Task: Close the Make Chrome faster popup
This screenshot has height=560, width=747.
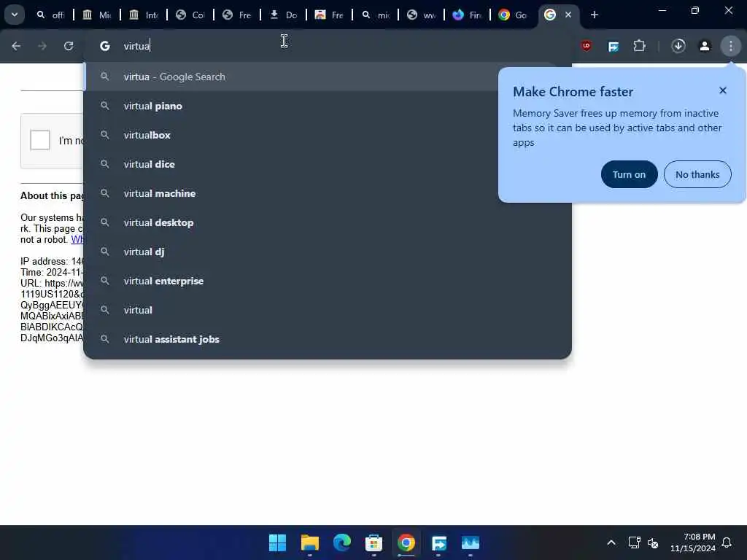Action: click(x=723, y=90)
